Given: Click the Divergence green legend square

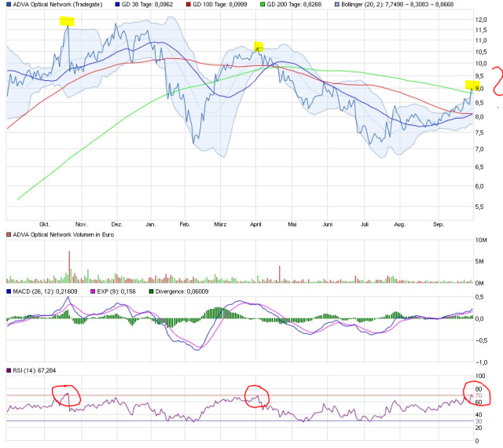Looking at the screenshot, I should 152,292.
